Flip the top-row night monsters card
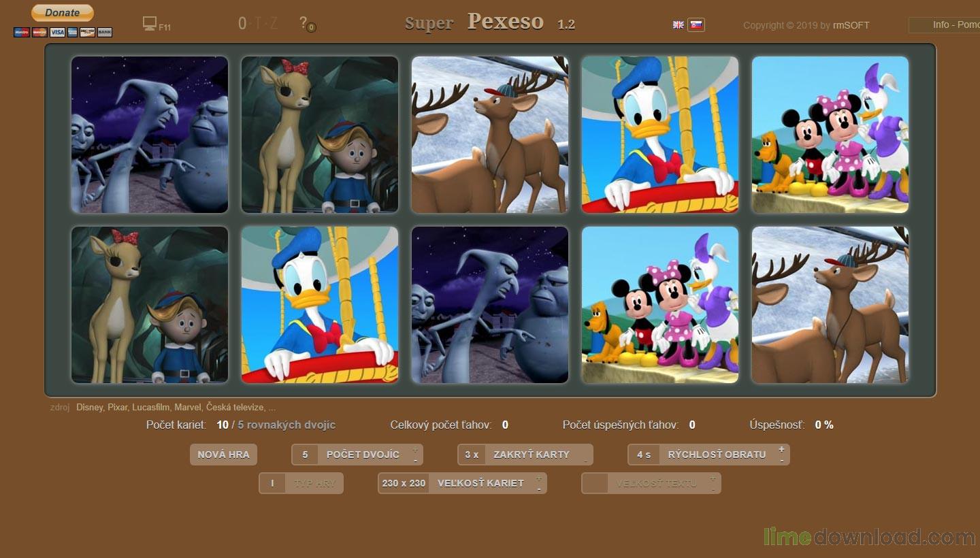 click(150, 135)
